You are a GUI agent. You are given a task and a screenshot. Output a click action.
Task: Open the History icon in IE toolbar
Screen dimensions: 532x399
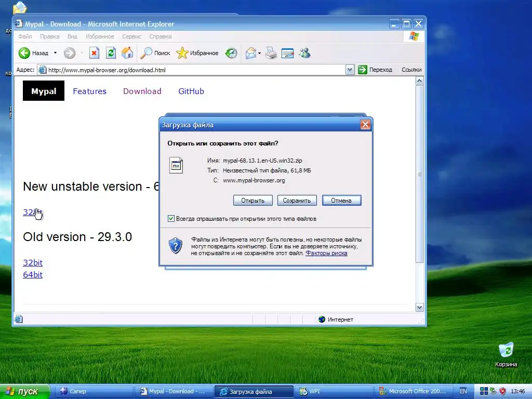tap(231, 53)
